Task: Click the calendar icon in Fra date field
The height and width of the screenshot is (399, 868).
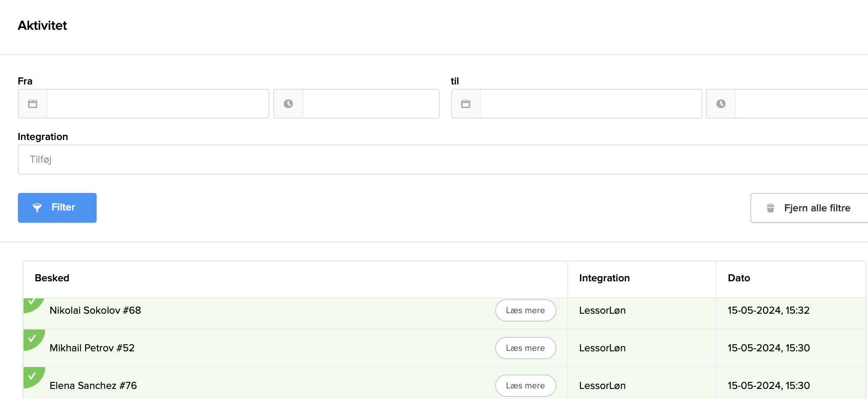Action: pos(33,104)
